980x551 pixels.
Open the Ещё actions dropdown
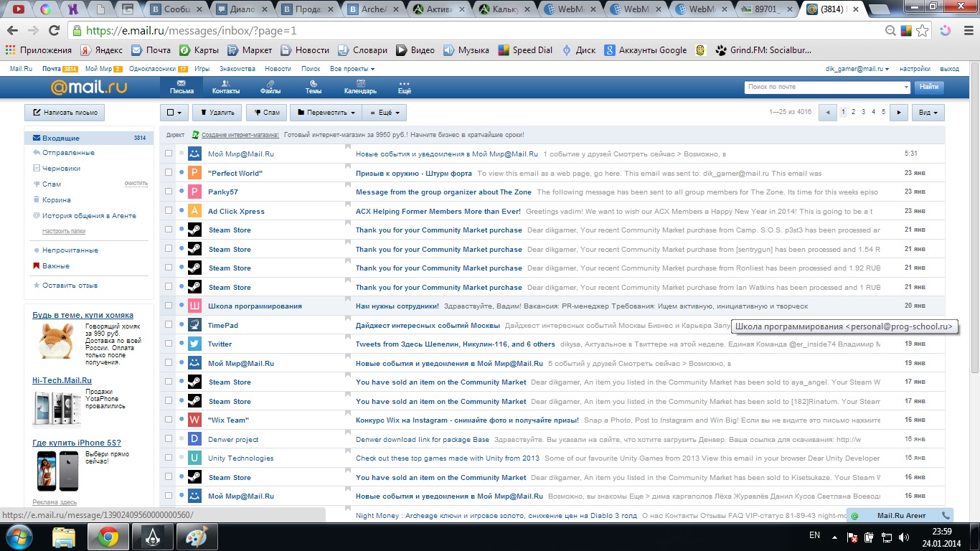[385, 113]
